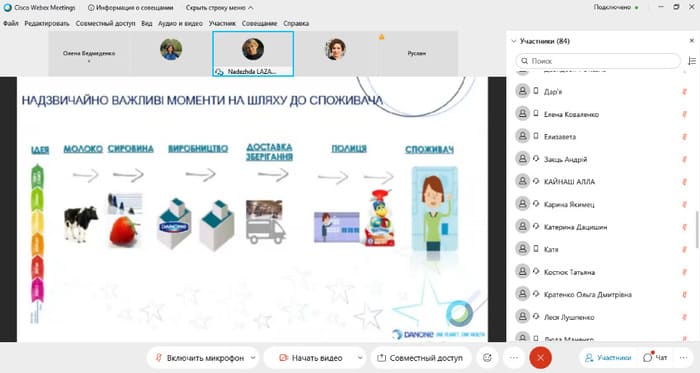
Task: Open panel options ellipsis at bottom right
Action: (683, 357)
